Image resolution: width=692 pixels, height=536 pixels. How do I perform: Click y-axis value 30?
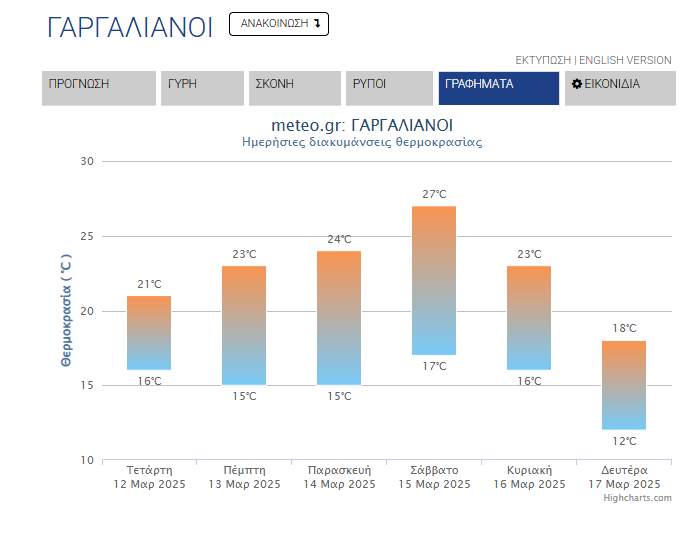(x=87, y=161)
